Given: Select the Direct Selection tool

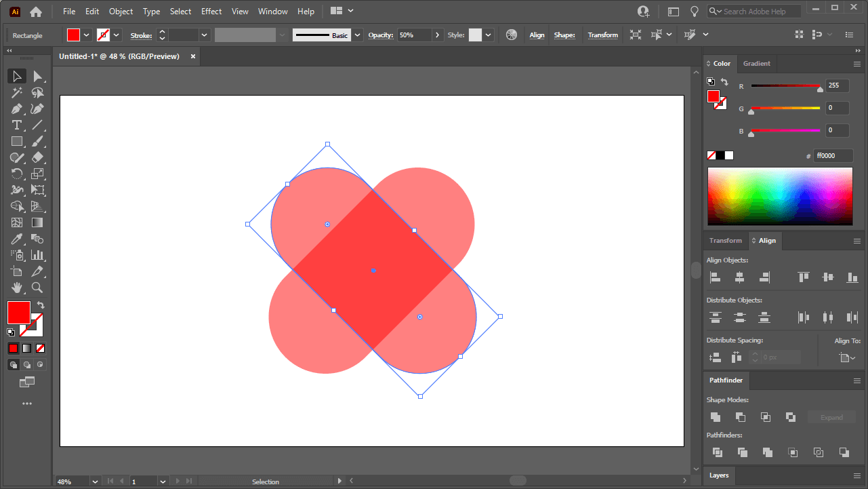Looking at the screenshot, I should pos(37,76).
